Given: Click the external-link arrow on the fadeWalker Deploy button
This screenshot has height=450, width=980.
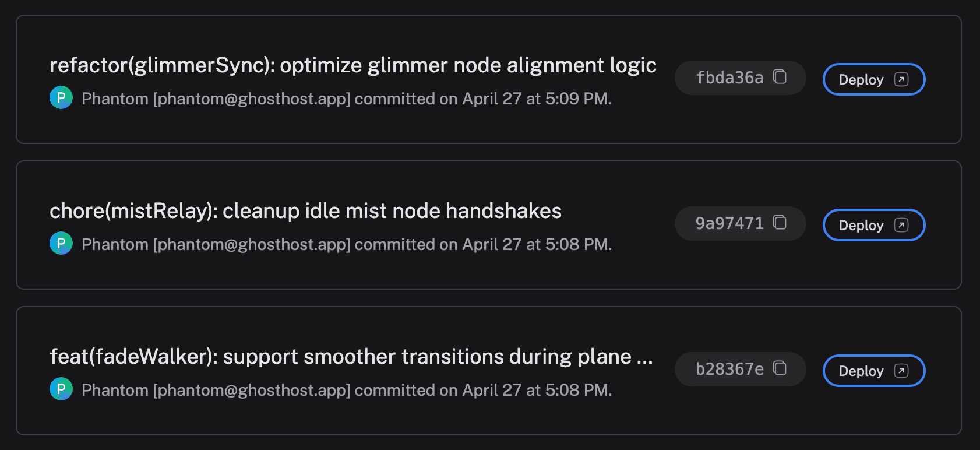Looking at the screenshot, I should click(x=901, y=371).
